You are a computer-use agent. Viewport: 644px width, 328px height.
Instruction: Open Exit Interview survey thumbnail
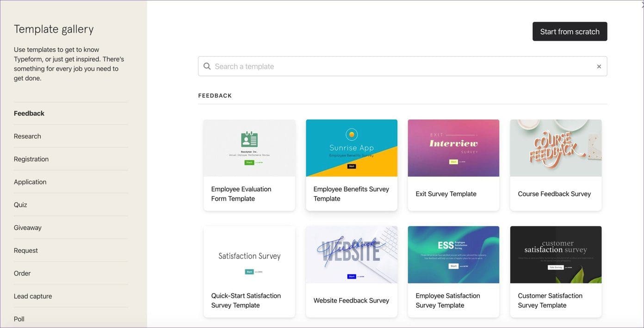click(453, 148)
